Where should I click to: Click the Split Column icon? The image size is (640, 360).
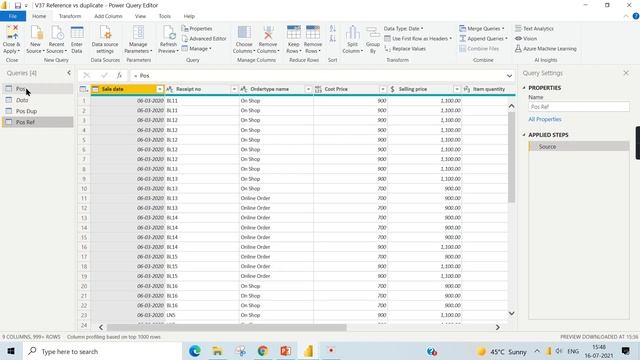(x=352, y=32)
